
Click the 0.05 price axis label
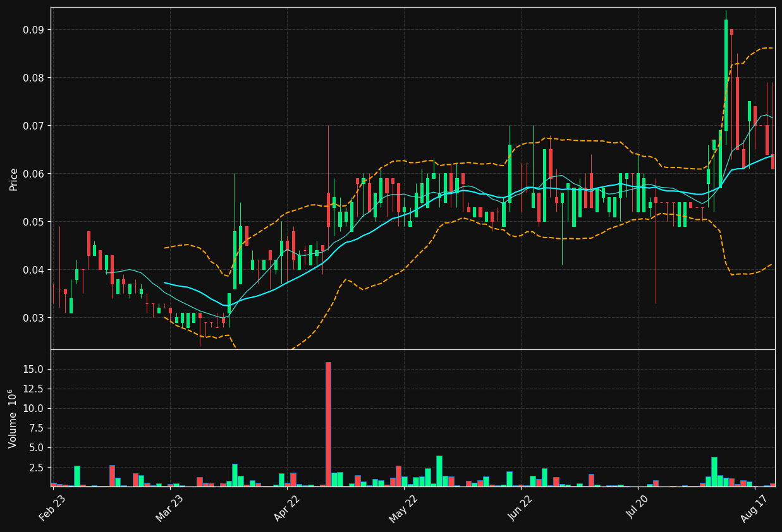[34, 222]
